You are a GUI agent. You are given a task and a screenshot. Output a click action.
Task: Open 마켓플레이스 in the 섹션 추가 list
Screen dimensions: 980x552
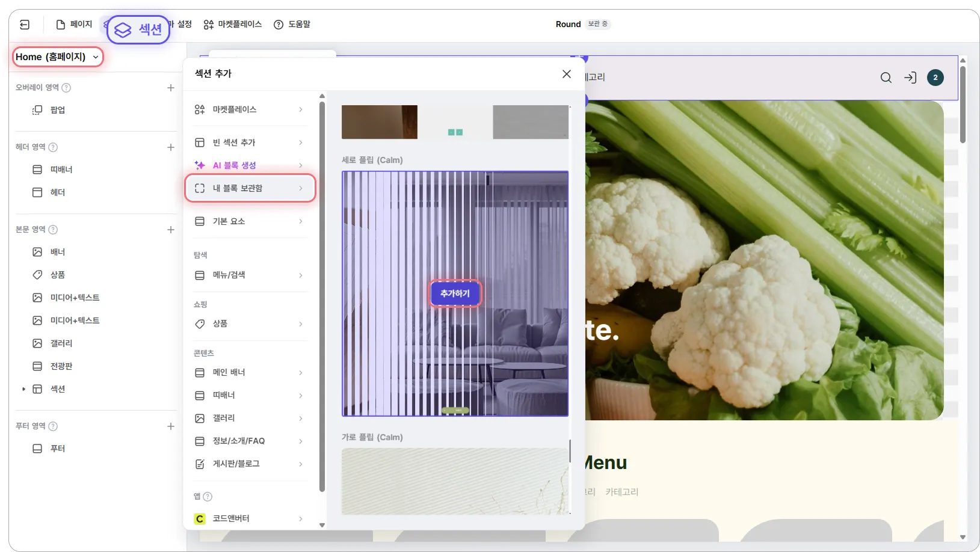pyautogui.click(x=250, y=109)
